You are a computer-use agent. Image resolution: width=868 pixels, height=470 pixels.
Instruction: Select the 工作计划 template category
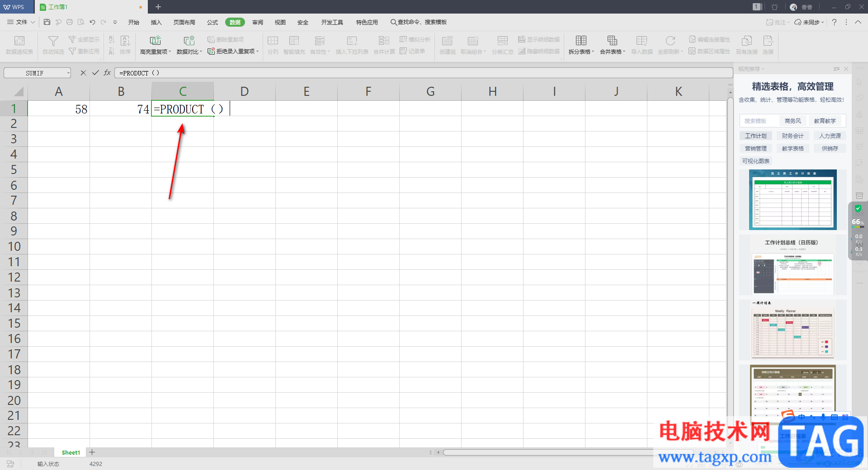pyautogui.click(x=756, y=136)
